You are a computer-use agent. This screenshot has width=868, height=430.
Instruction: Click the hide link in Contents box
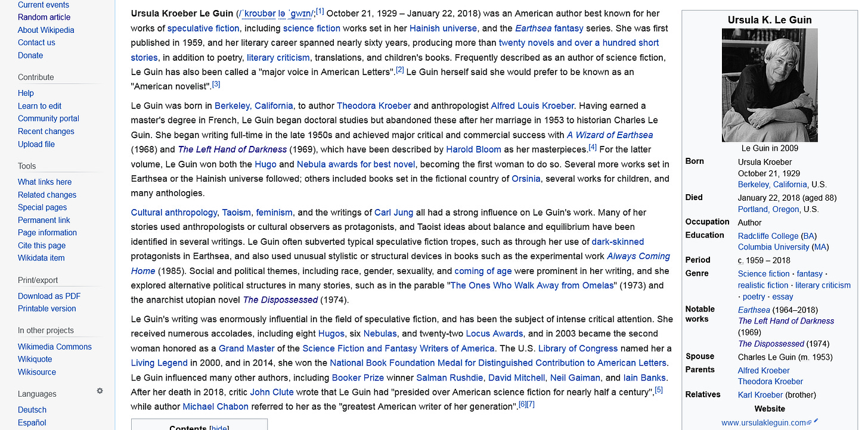(x=219, y=428)
